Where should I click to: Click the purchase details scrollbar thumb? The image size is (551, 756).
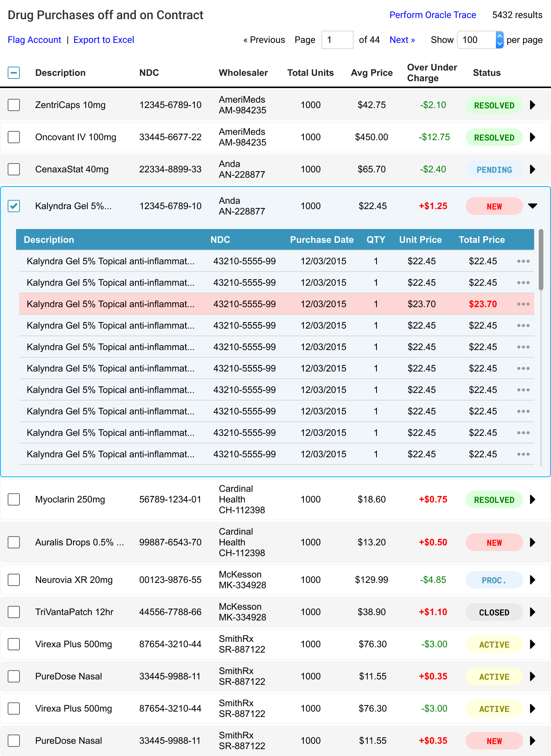541,260
